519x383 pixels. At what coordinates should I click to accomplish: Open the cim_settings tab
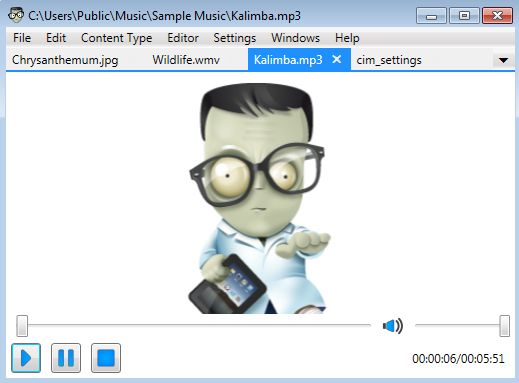click(x=389, y=60)
